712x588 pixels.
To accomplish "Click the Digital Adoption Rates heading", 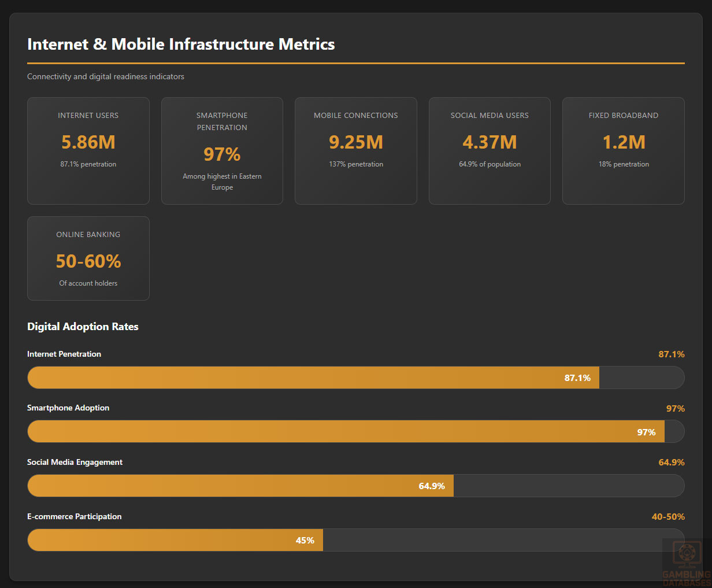I will (83, 327).
